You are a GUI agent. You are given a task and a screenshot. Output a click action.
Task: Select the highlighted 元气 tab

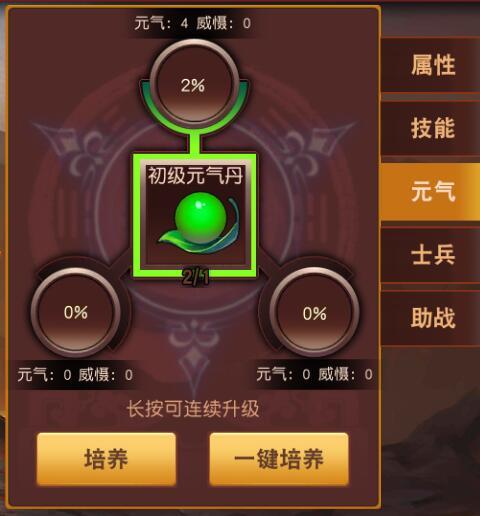[x=431, y=191]
